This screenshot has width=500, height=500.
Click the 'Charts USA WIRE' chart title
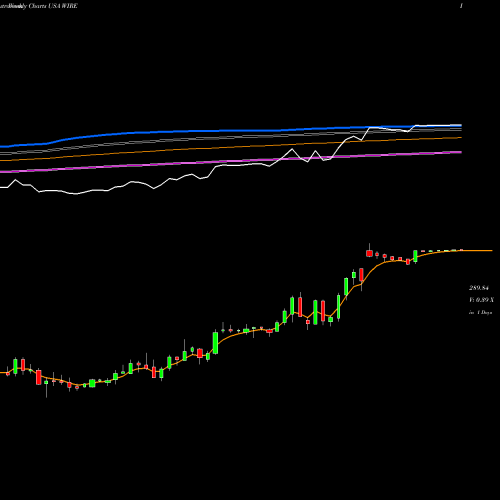53,6
